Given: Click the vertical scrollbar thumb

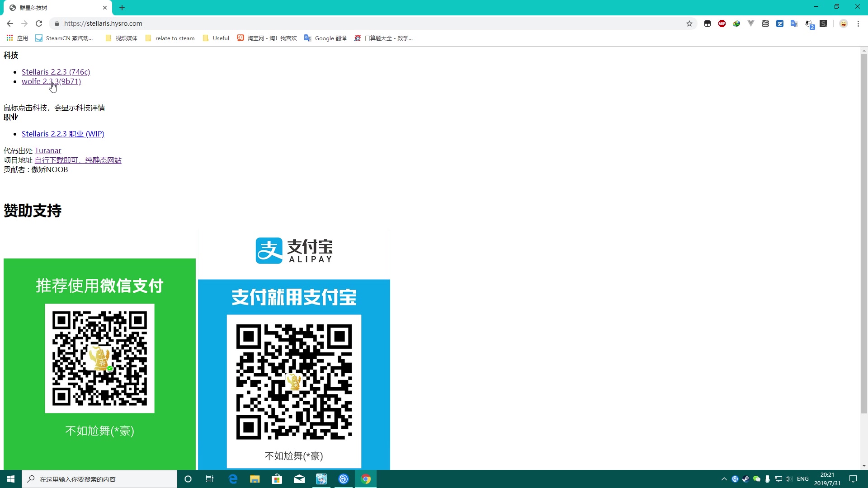Looking at the screenshot, I should click(x=864, y=234).
